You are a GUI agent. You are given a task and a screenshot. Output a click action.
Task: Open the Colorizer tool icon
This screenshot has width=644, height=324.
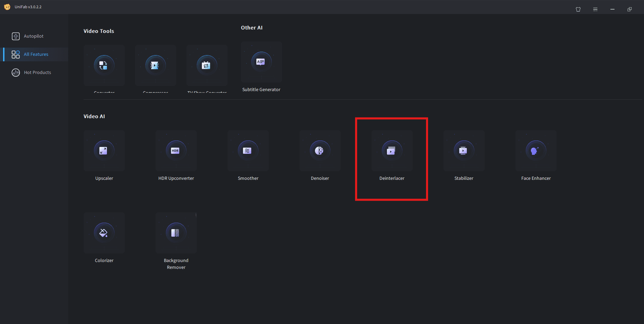[104, 233]
